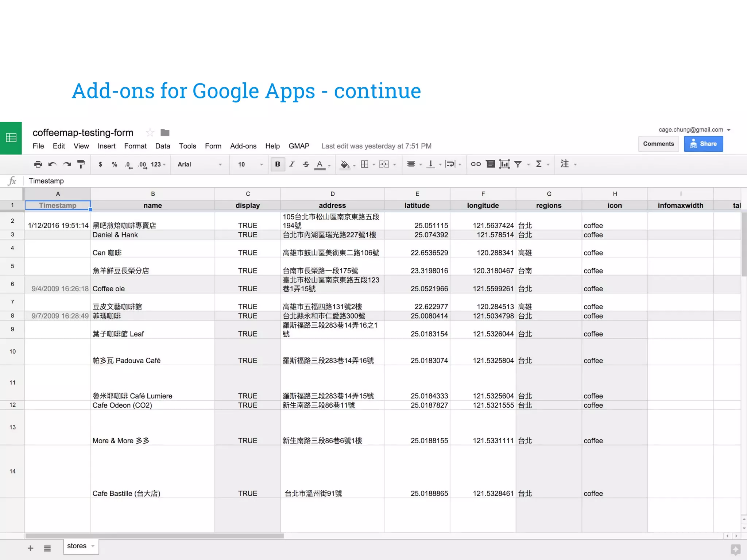Open the Functions sigma icon
Image resolution: width=747 pixels, height=560 pixels.
coord(539,164)
